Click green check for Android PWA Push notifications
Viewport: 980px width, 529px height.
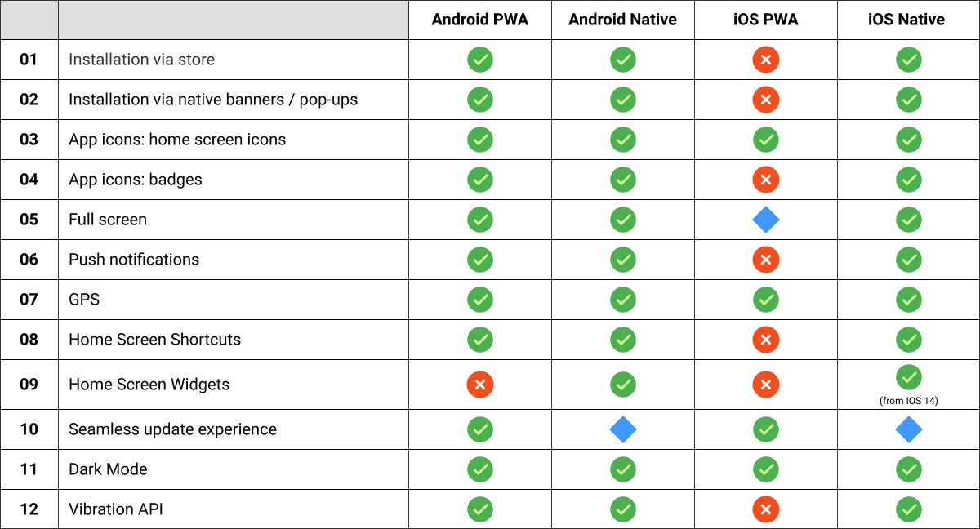click(480, 260)
